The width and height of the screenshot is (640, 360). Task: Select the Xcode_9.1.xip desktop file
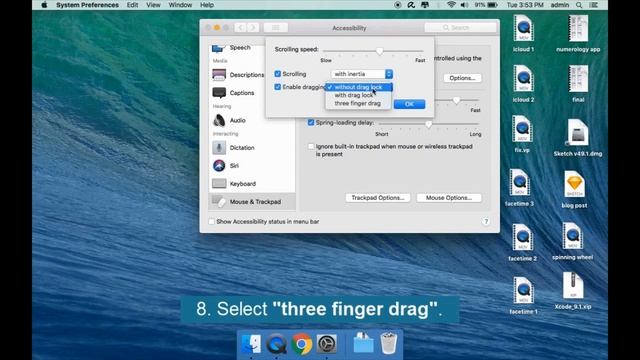click(x=573, y=291)
